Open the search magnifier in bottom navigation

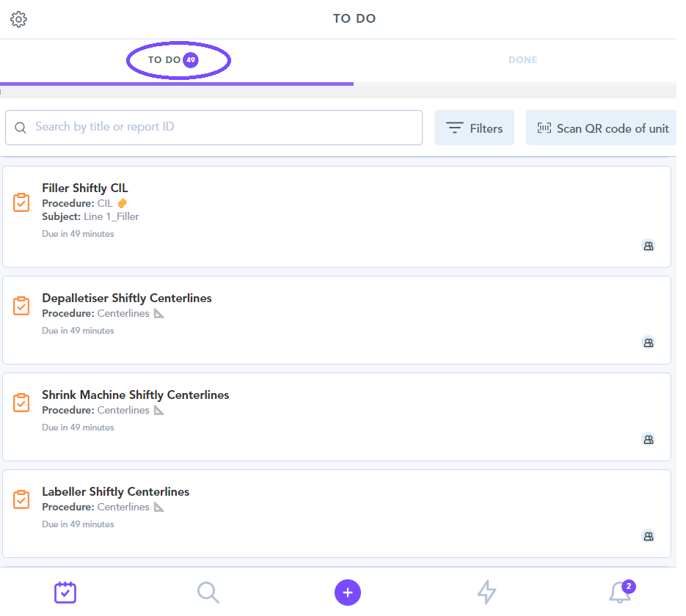click(208, 592)
